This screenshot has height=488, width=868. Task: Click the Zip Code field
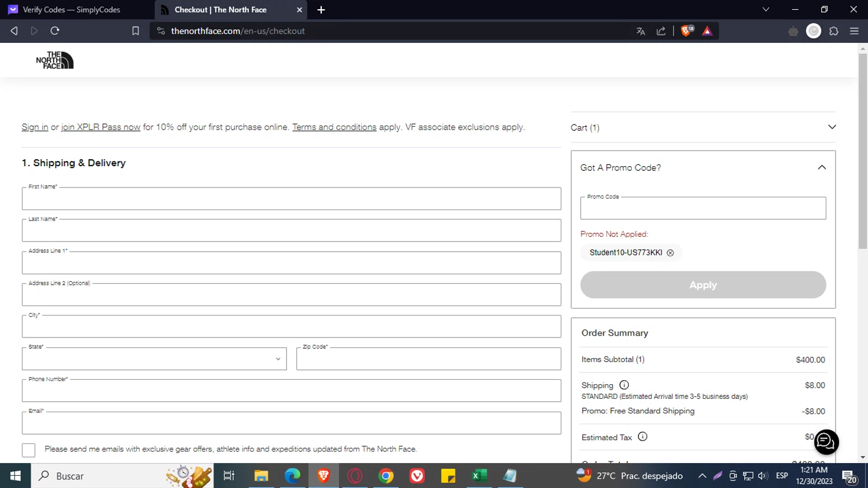pos(429,359)
